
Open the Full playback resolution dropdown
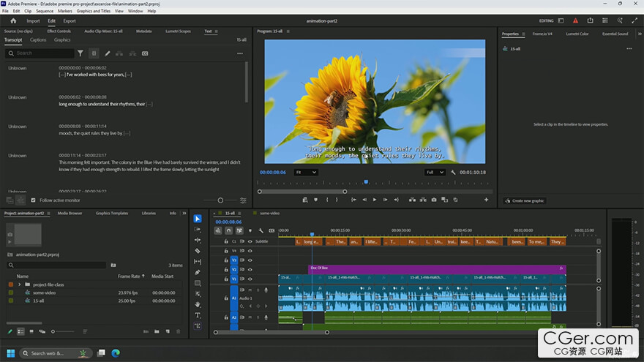[x=435, y=173]
